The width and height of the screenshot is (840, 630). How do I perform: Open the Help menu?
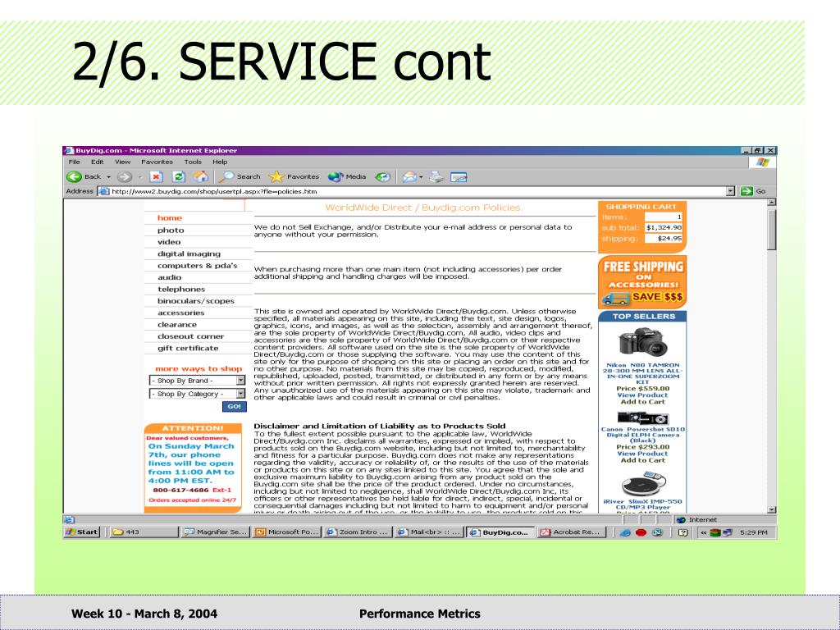[x=220, y=162]
